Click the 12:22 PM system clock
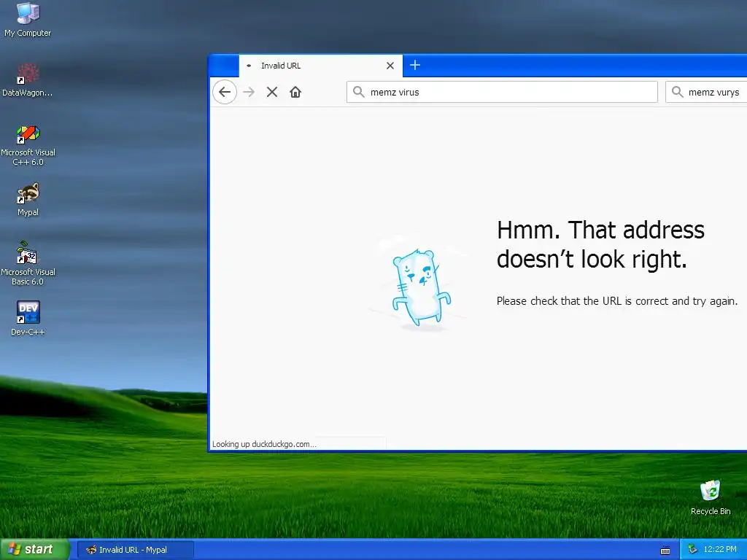Screen dimensions: 747x560 point(720,550)
